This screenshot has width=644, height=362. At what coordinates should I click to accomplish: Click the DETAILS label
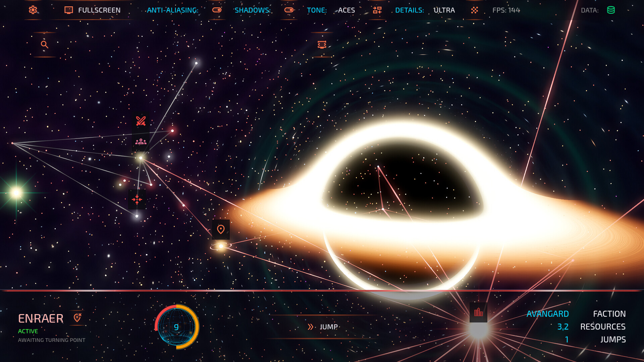click(x=410, y=10)
